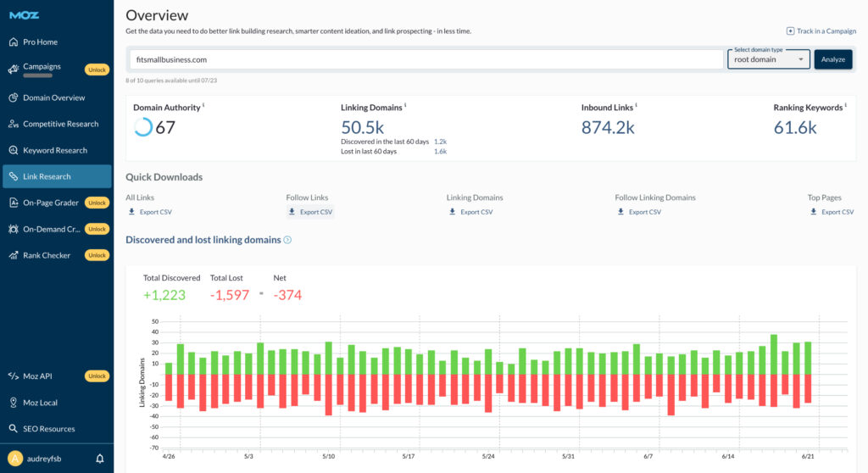Viewport: 868px width, 473px height.
Task: Click Unlock badge next to Campaigns
Action: (97, 70)
